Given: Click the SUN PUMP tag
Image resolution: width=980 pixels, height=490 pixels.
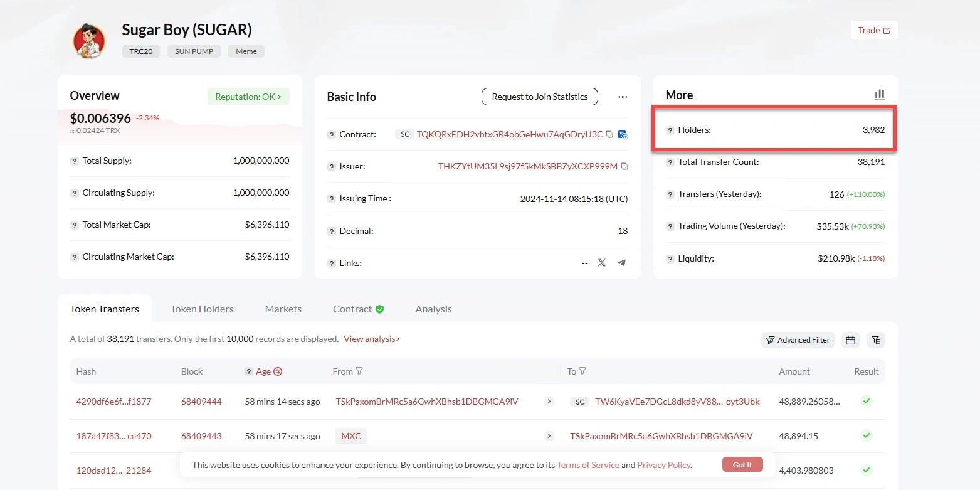Looking at the screenshot, I should point(194,51).
